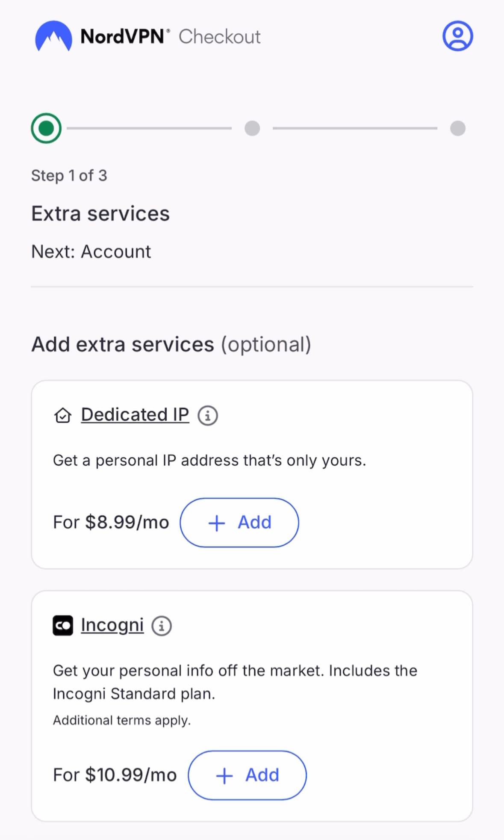This screenshot has height=840, width=504.
Task: Open the Dedicated IP underlined link
Action: (x=135, y=414)
